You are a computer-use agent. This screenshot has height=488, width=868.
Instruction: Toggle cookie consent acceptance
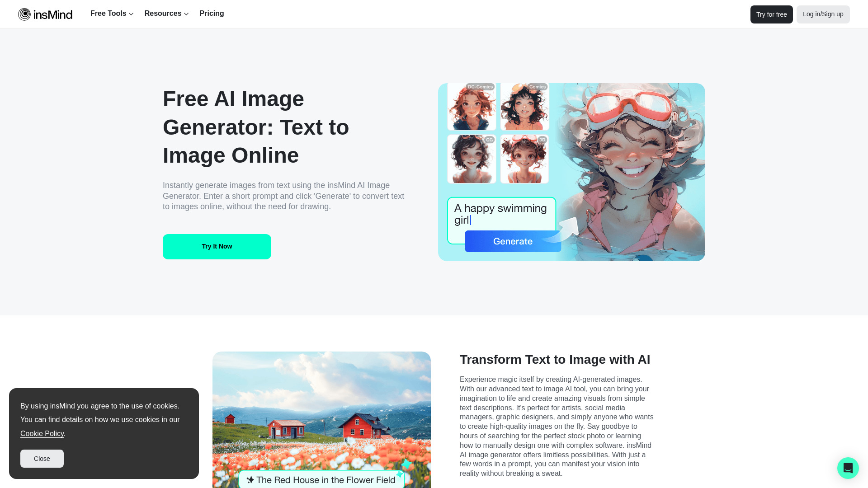coord(42,458)
